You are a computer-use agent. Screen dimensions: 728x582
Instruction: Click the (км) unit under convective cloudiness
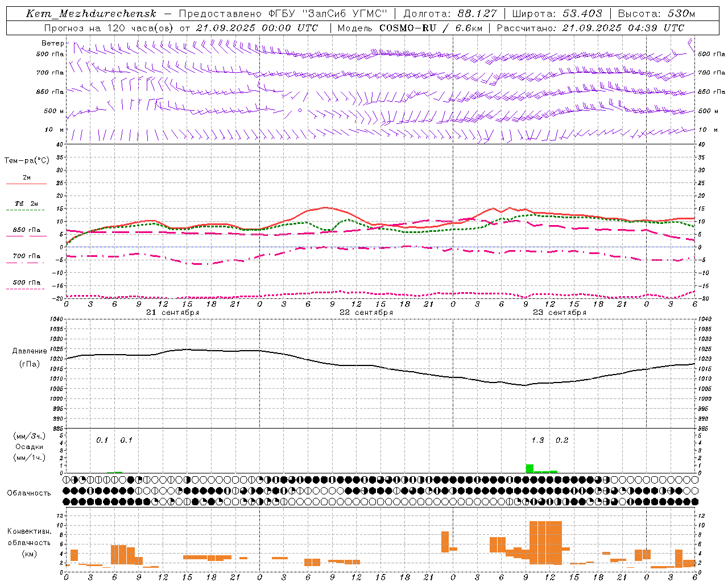[30, 554]
